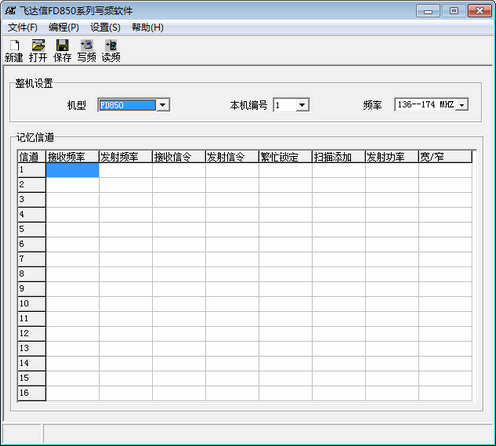Select the FD850 model text field
The image size is (496, 446).
coord(127,105)
